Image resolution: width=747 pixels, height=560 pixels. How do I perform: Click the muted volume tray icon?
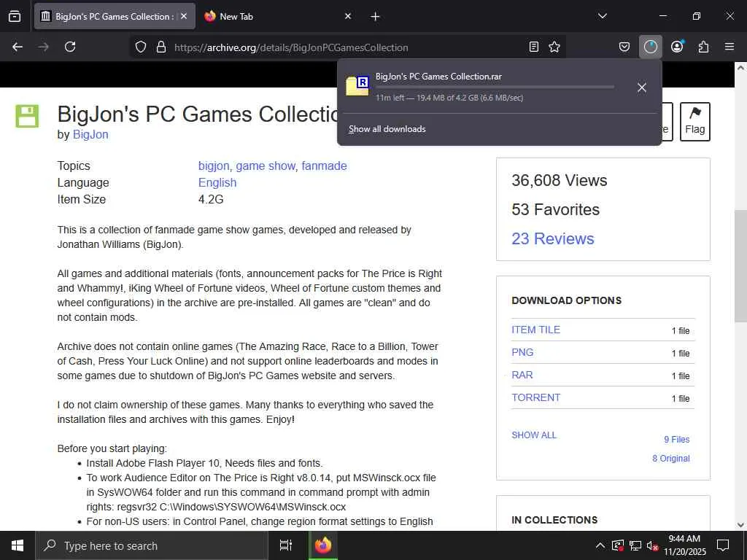[652, 545]
